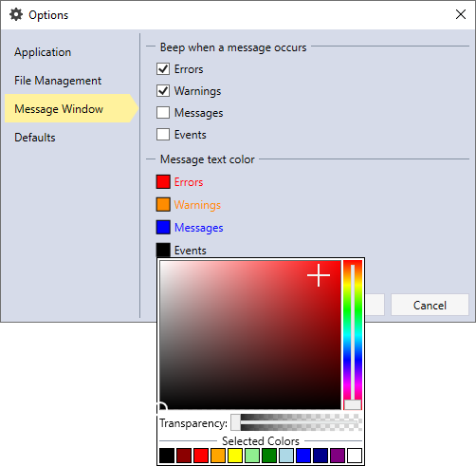Enable beep on Messages checkbox
The image size is (476, 466).
(x=163, y=113)
